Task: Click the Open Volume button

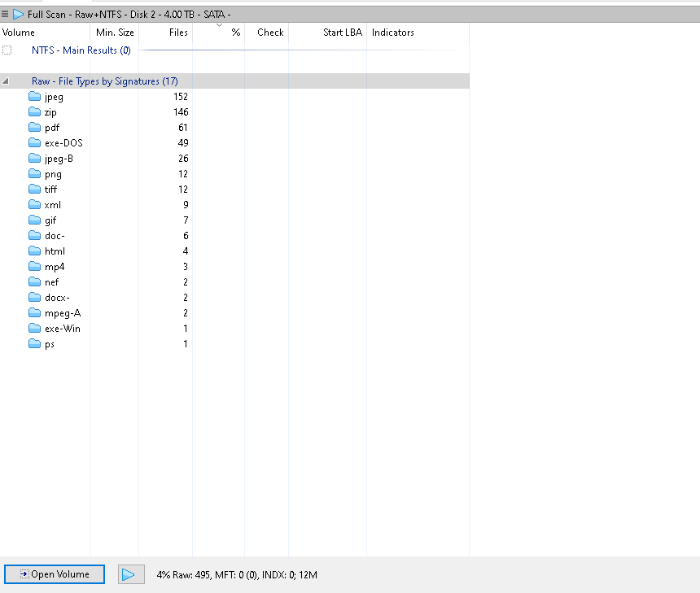Action: pos(55,574)
